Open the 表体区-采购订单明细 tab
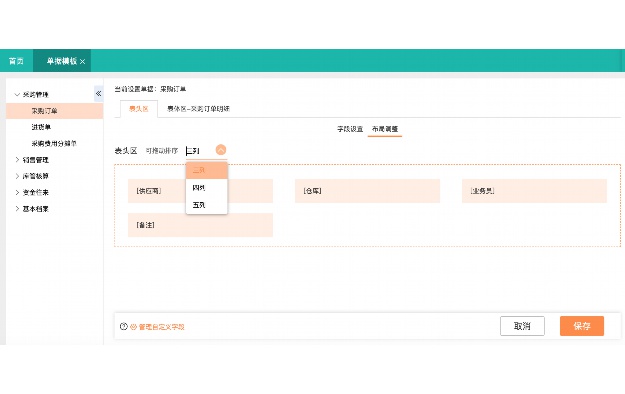The height and width of the screenshot is (394, 625). click(x=198, y=108)
